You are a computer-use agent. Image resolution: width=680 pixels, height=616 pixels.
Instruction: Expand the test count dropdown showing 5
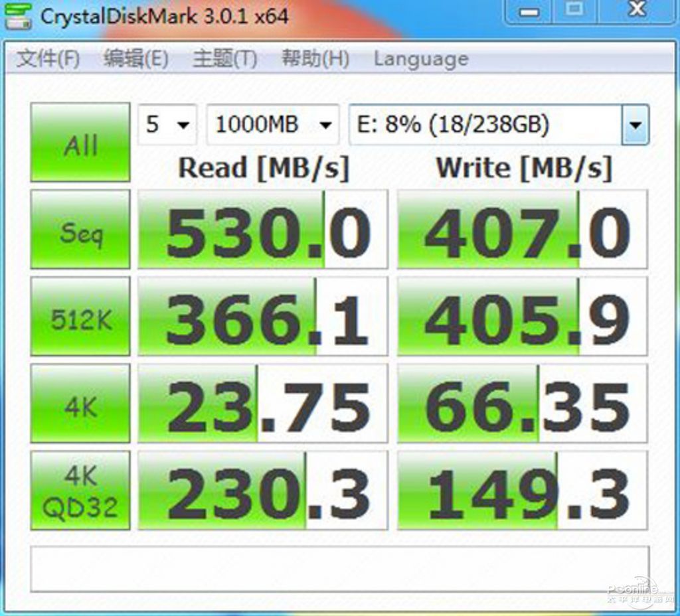coord(167,125)
